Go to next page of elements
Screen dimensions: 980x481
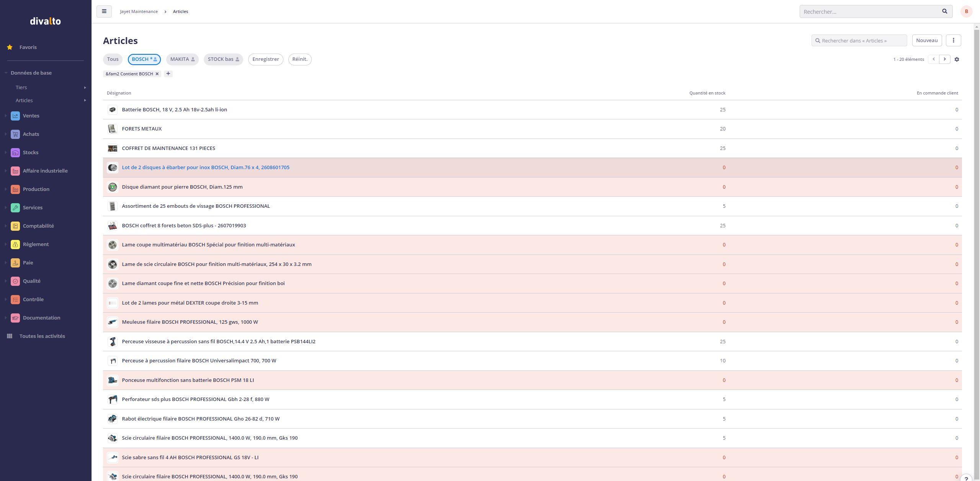tap(944, 59)
